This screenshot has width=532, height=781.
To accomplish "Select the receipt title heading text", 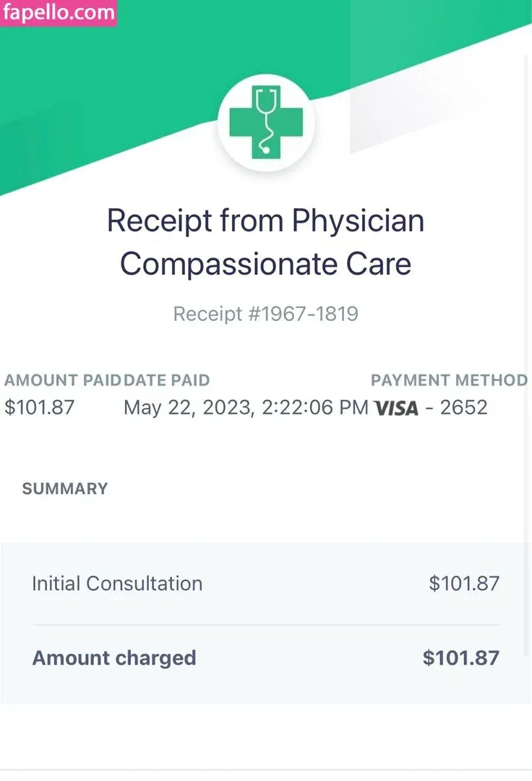I will [265, 242].
